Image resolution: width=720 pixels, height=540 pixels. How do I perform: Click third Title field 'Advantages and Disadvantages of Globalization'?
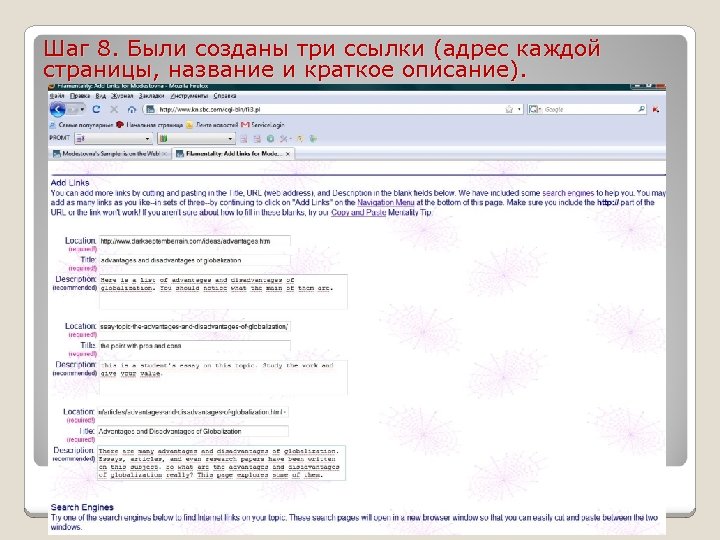(193, 432)
